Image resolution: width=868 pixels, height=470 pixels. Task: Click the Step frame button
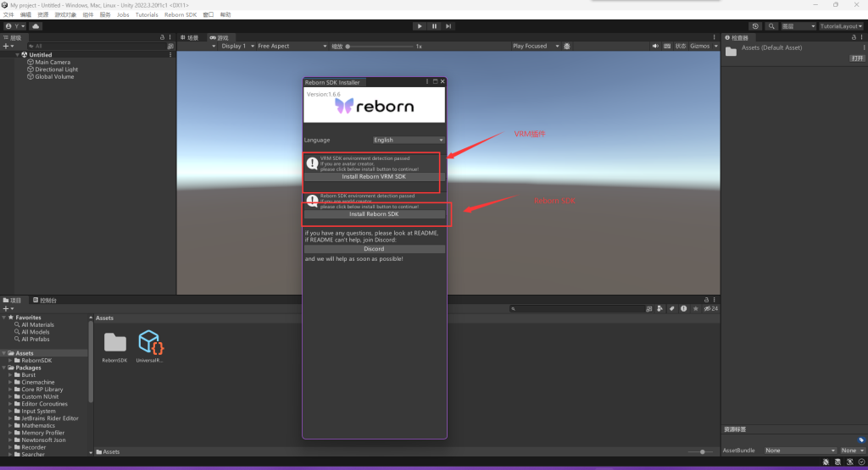tap(449, 26)
